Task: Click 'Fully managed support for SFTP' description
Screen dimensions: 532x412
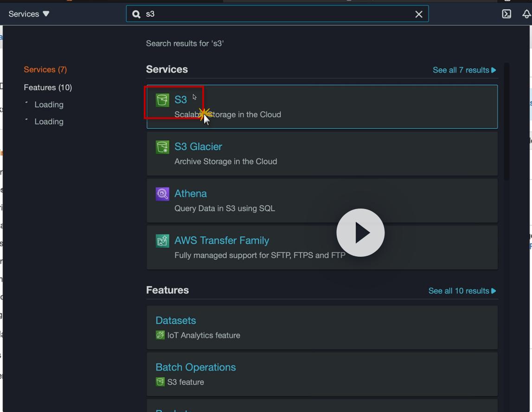Action: pyautogui.click(x=260, y=255)
